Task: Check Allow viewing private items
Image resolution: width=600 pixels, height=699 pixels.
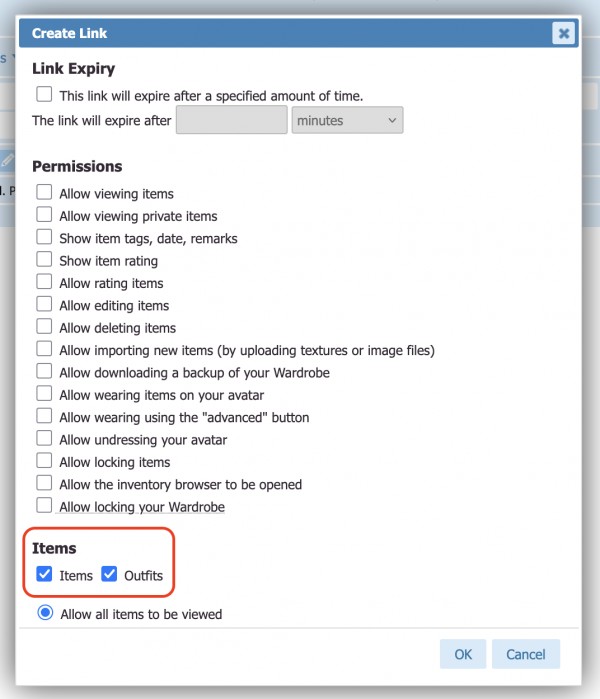Action: point(44,215)
